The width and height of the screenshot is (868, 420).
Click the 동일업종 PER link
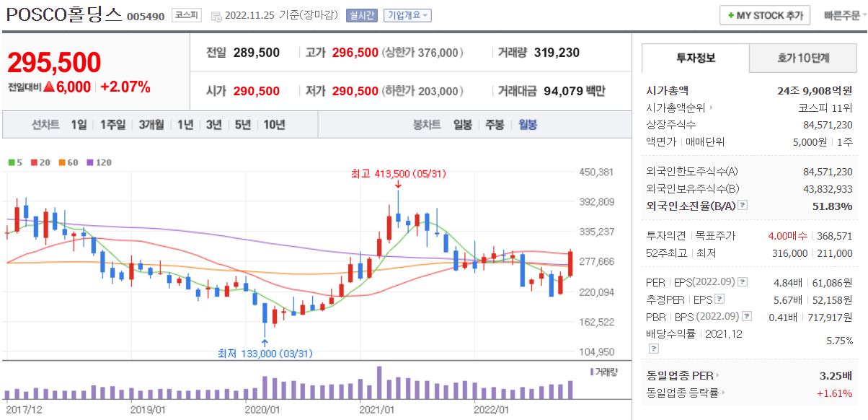pyautogui.click(x=680, y=375)
